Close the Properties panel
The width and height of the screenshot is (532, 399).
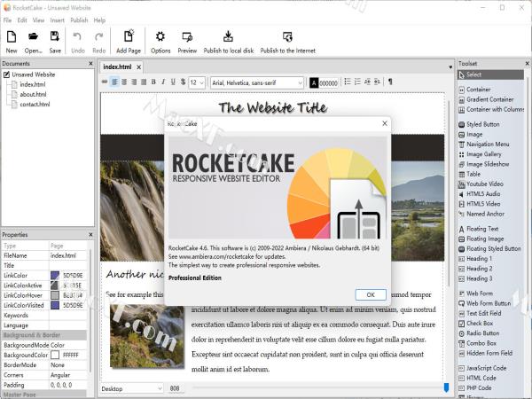(x=90, y=234)
